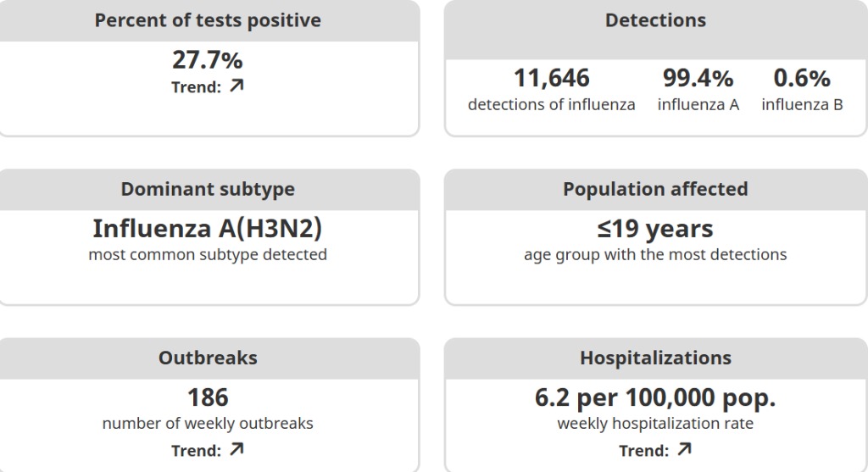The height and width of the screenshot is (472, 868).
Task: Click the 27.7% positive tests value
Action: coord(208,60)
